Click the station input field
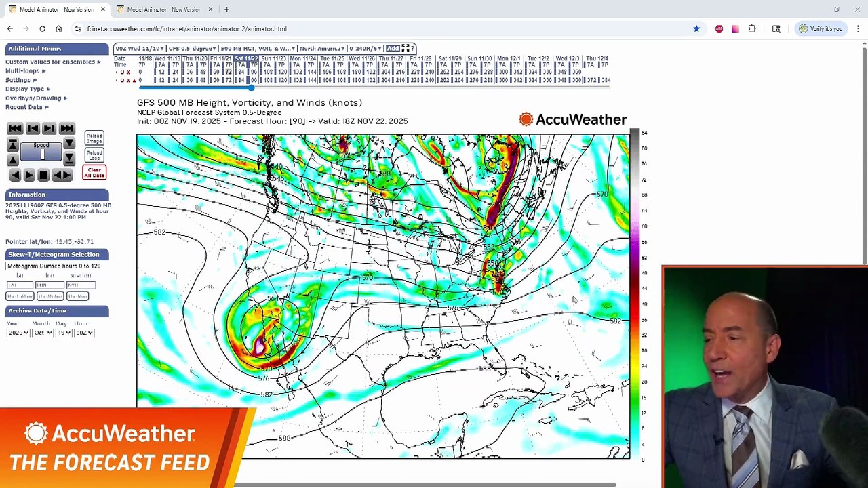868x488 pixels. pos(81,285)
